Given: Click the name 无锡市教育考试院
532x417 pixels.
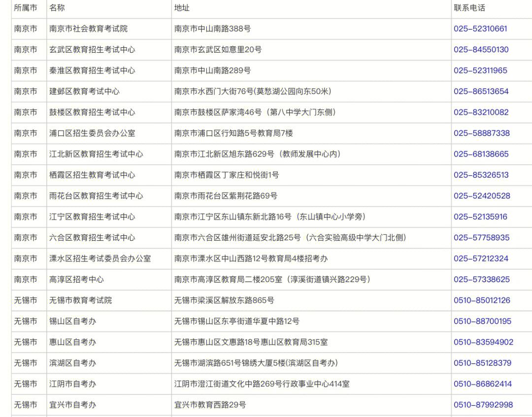Looking at the screenshot, I should 80,300.
